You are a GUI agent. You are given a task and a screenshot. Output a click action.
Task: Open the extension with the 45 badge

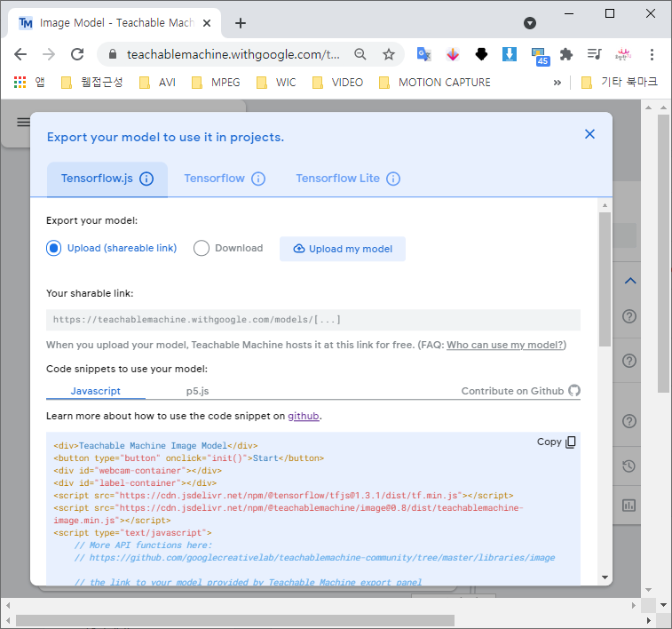point(540,56)
